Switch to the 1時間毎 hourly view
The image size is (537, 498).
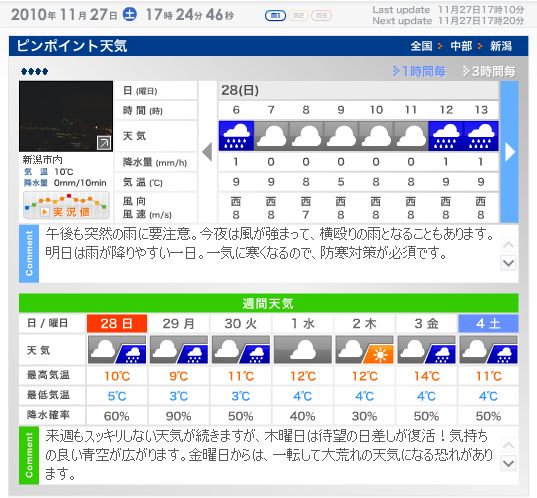coord(419,71)
